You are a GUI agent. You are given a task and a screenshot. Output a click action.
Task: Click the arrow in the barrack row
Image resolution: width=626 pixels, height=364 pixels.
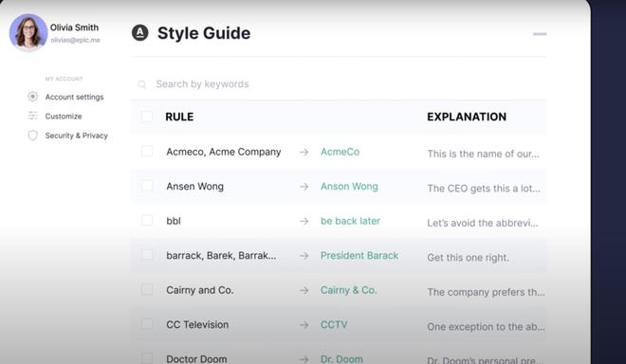304,255
